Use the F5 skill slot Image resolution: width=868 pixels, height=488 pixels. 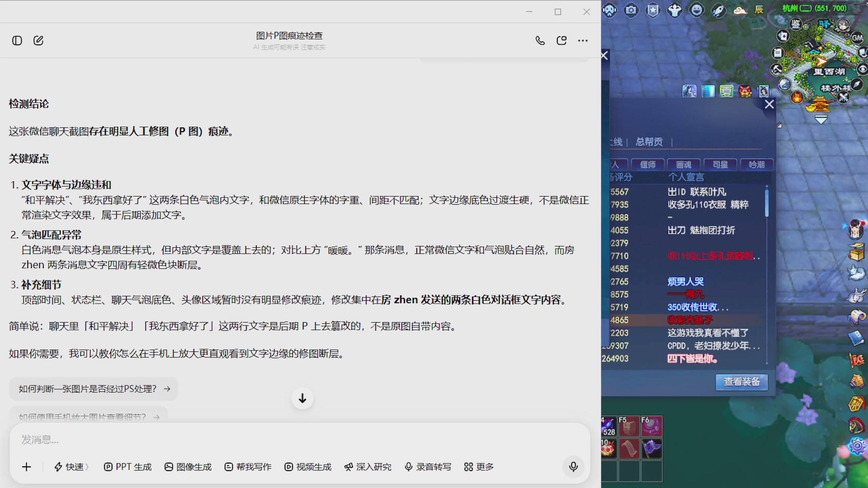629,426
